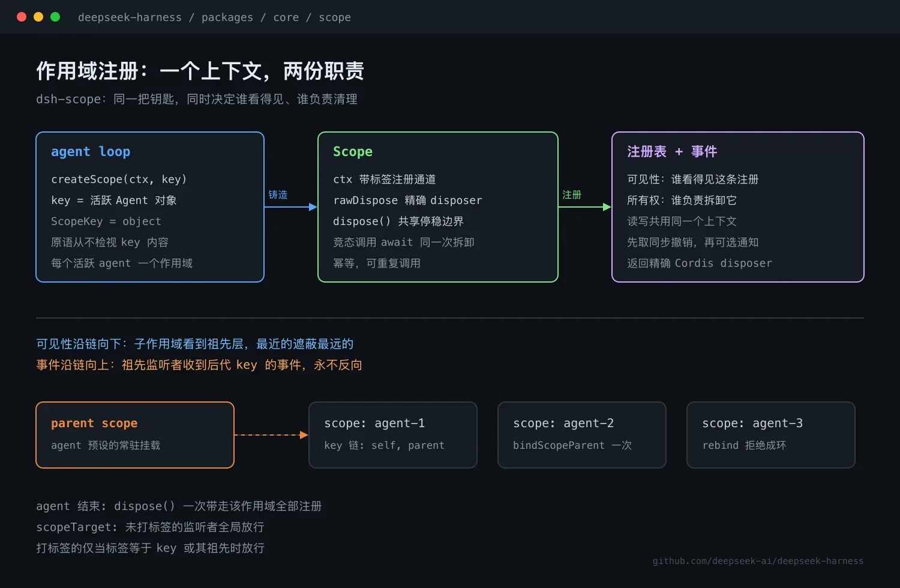
Task: Click the 返回精确 Cordis disposer line
Action: click(700, 263)
